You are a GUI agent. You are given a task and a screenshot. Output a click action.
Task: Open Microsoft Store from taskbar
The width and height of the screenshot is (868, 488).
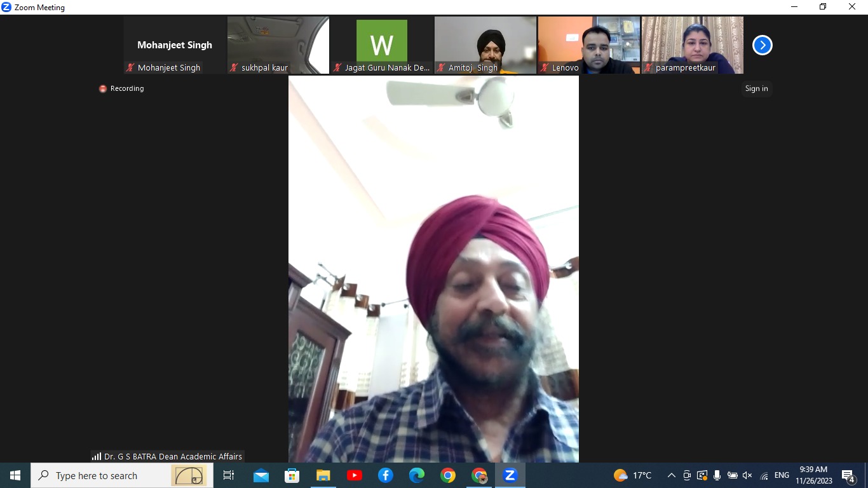click(292, 475)
